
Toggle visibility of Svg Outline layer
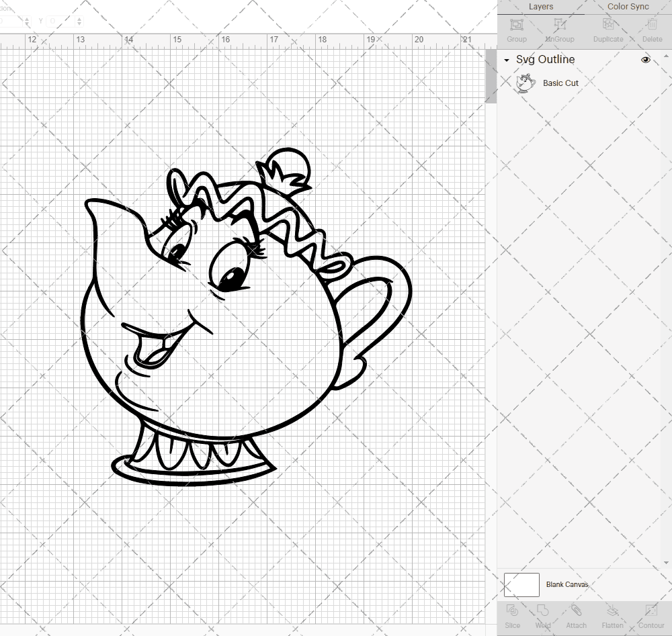click(646, 60)
